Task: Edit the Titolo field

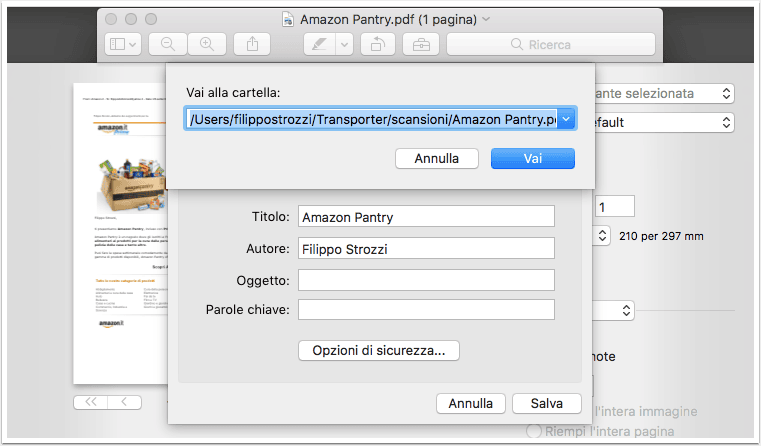Action: pos(426,216)
